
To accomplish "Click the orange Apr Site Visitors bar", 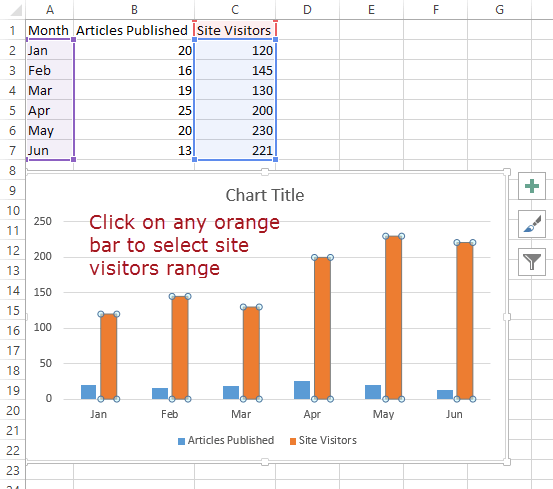I will coord(322,328).
